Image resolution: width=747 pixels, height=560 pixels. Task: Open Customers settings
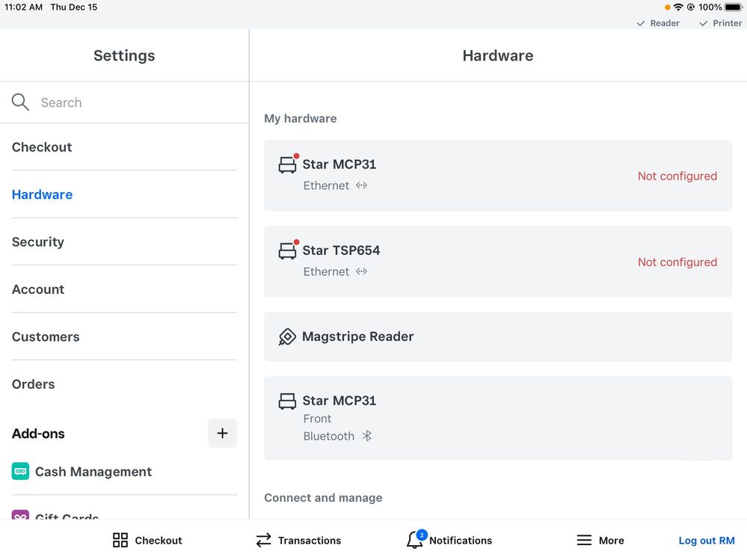pyautogui.click(x=124, y=336)
